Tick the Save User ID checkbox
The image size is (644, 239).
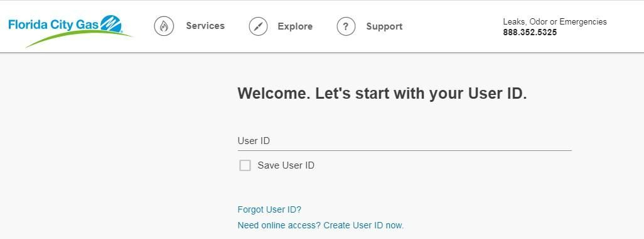pyautogui.click(x=245, y=165)
